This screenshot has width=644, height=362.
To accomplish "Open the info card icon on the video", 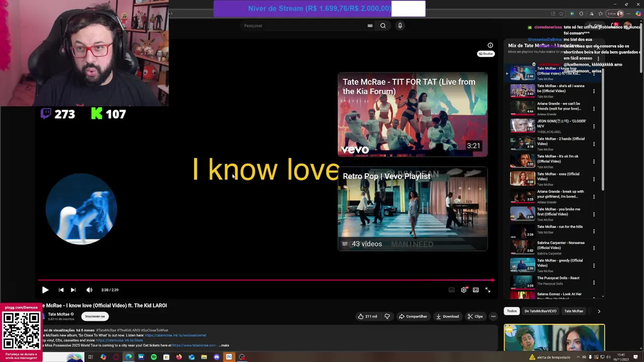I will coord(490,45).
